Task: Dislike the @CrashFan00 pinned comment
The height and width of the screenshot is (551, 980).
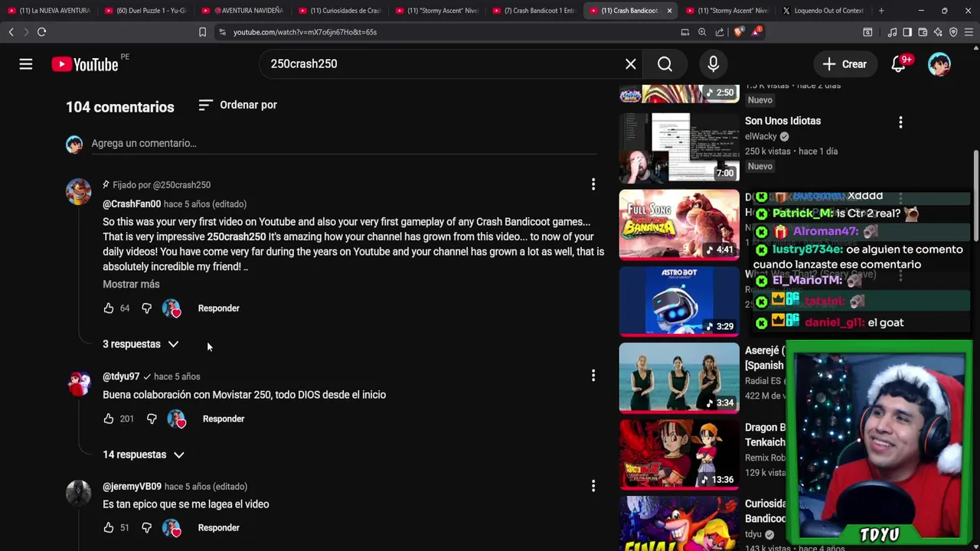Action: [x=146, y=308]
